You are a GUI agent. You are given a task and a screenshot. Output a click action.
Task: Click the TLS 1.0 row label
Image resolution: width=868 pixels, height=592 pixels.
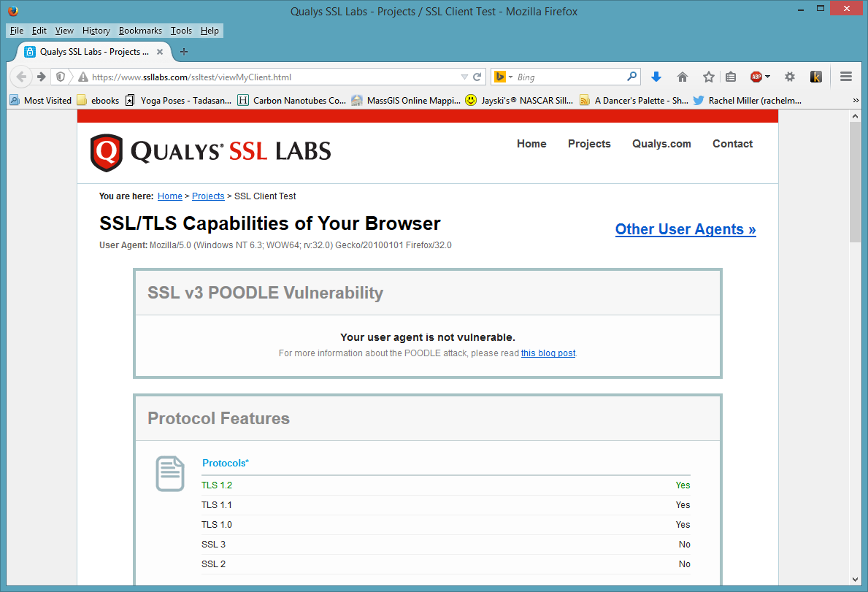216,525
